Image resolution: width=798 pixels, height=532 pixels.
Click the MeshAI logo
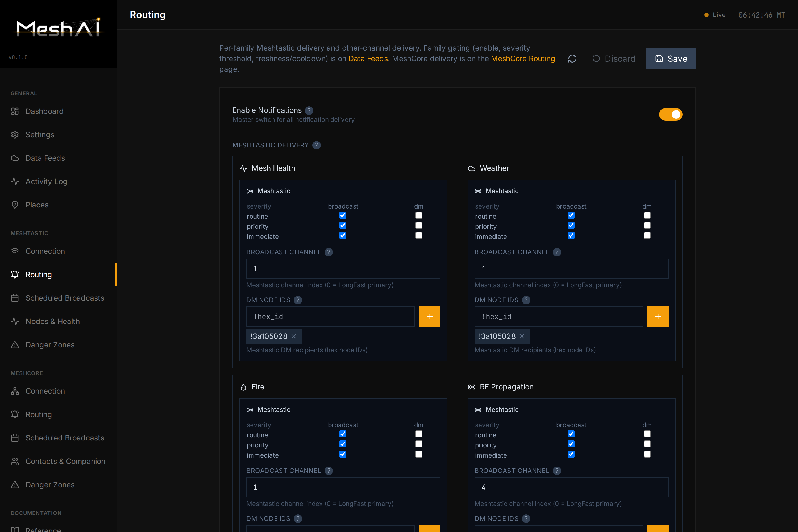(x=58, y=27)
